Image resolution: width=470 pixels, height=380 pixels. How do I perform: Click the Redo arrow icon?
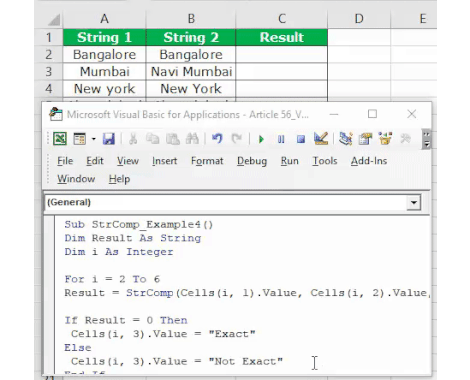pyautogui.click(x=237, y=139)
